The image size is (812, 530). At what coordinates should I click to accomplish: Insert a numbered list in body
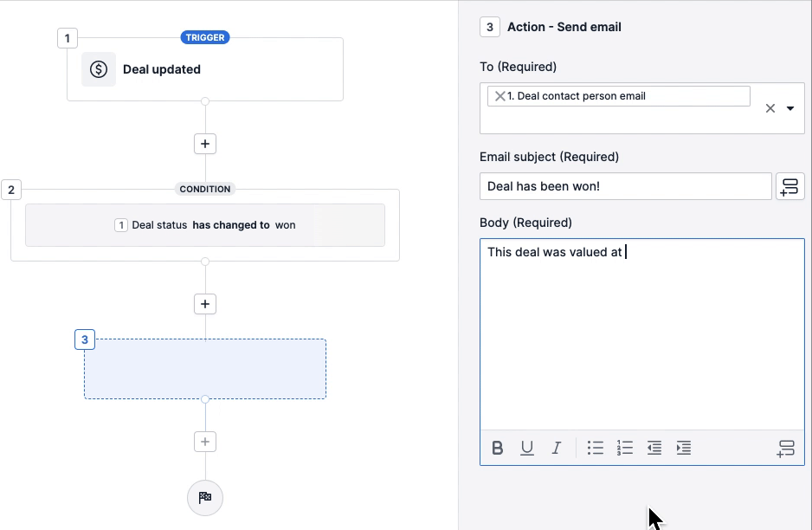(625, 448)
